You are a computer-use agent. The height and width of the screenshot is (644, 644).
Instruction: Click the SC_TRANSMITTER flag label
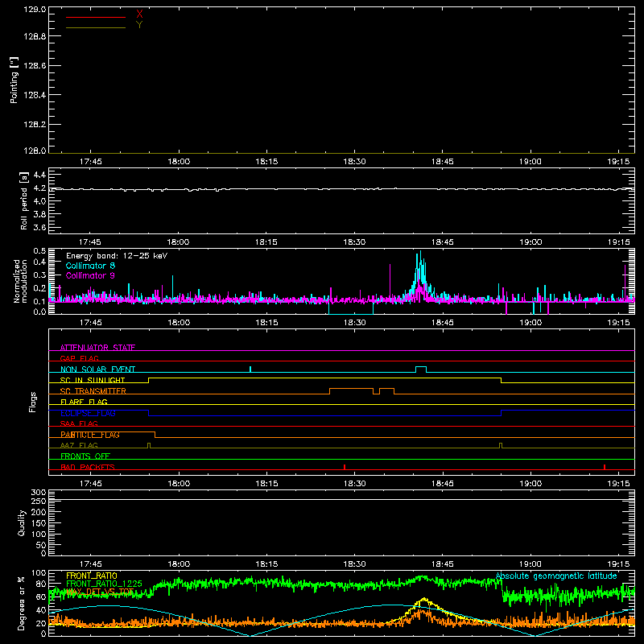[x=93, y=391]
